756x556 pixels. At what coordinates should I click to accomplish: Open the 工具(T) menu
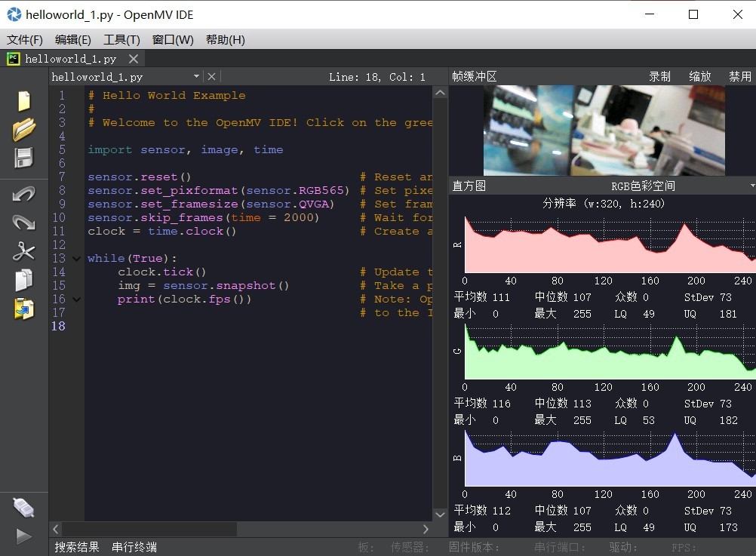pyautogui.click(x=121, y=40)
